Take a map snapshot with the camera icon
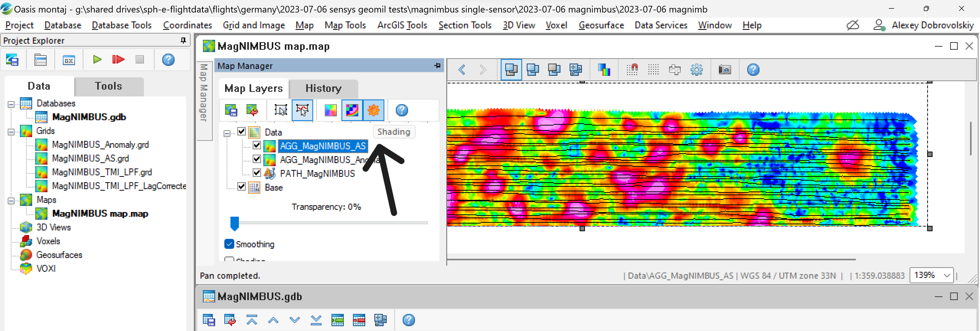 [724, 70]
